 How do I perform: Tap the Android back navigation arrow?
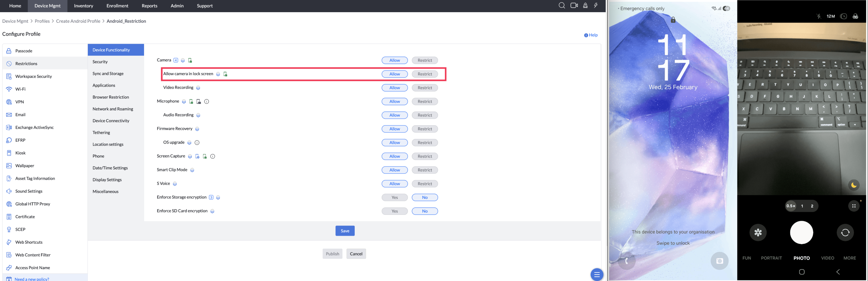pyautogui.click(x=838, y=272)
